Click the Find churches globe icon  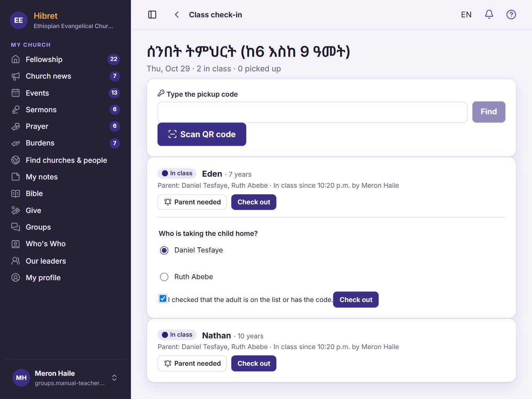(16, 160)
